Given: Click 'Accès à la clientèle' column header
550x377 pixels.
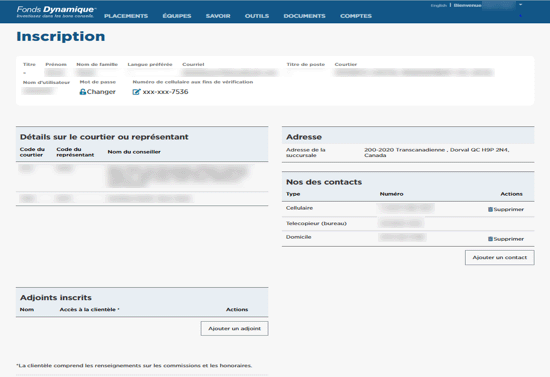Looking at the screenshot, I should click(89, 309).
